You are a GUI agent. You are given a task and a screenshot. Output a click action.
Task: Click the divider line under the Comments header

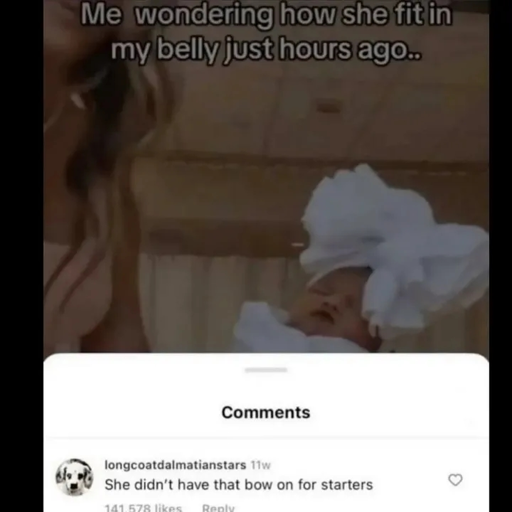[x=266, y=437]
